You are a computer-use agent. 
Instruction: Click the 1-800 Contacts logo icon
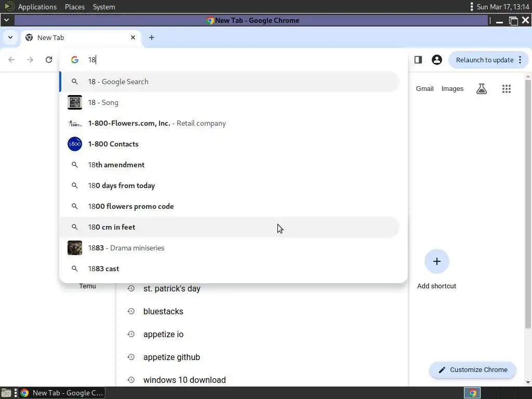point(75,144)
